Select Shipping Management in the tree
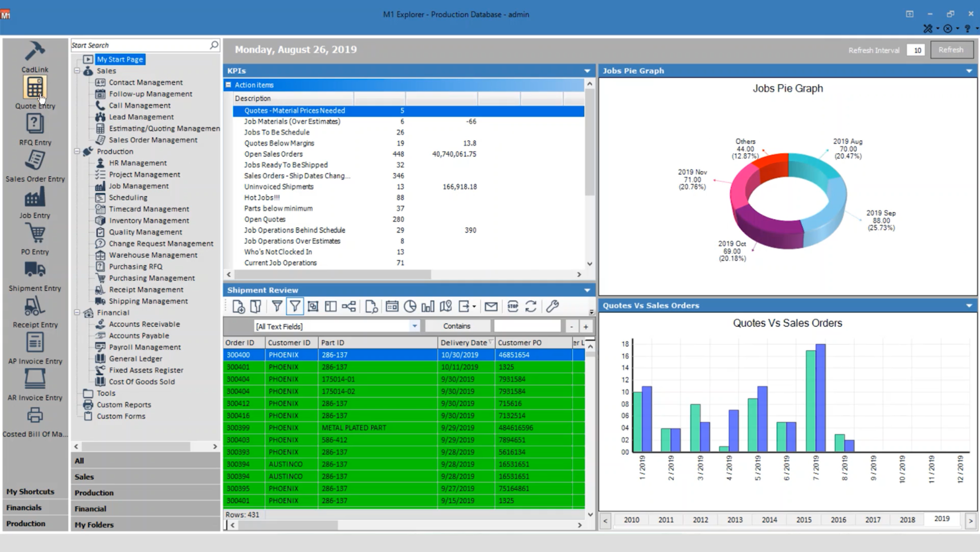The height and width of the screenshot is (552, 980). 148,302
